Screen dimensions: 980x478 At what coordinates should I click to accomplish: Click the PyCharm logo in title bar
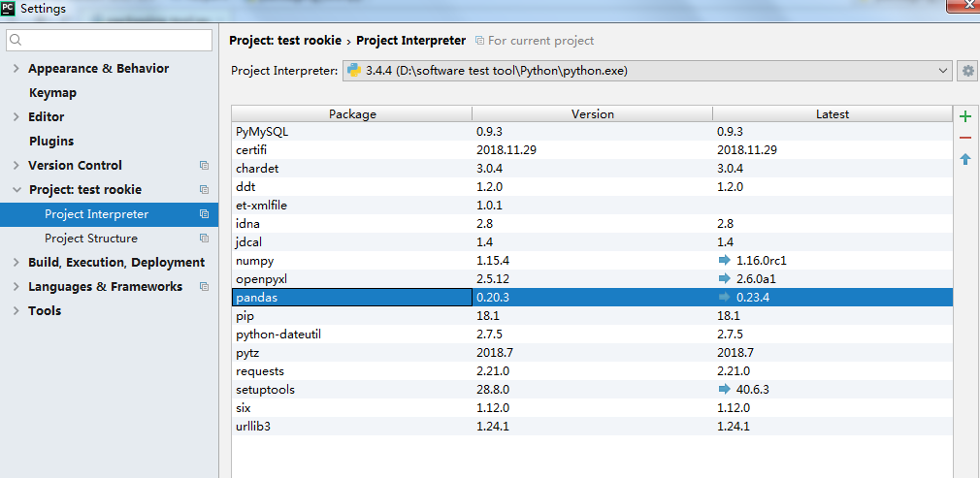pos(10,9)
